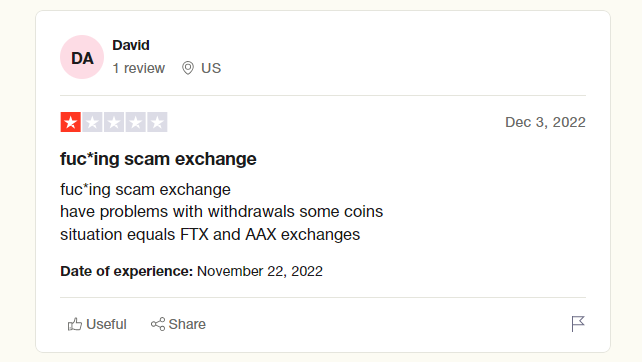
Task: Flag this review with the flag icon
Action: 578,324
